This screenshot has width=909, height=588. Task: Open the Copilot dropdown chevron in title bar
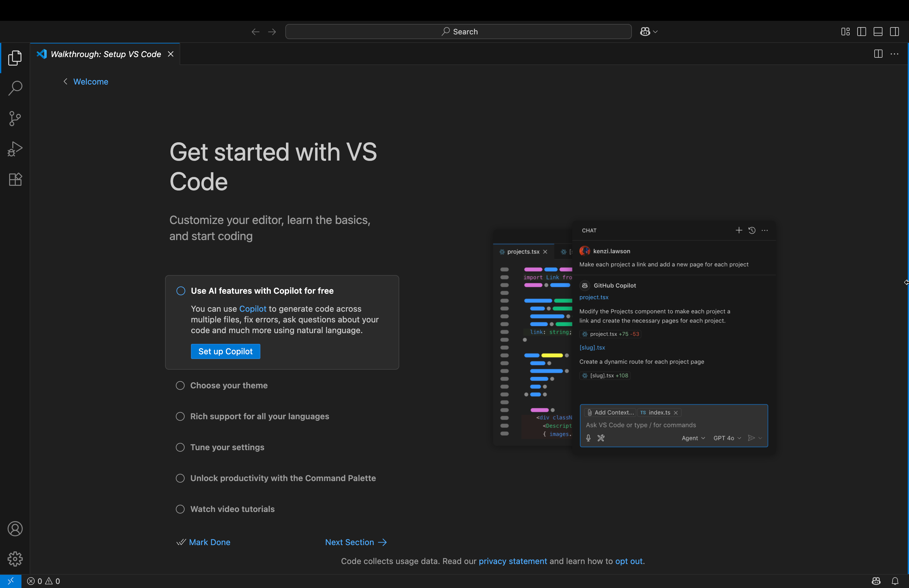[x=656, y=32]
